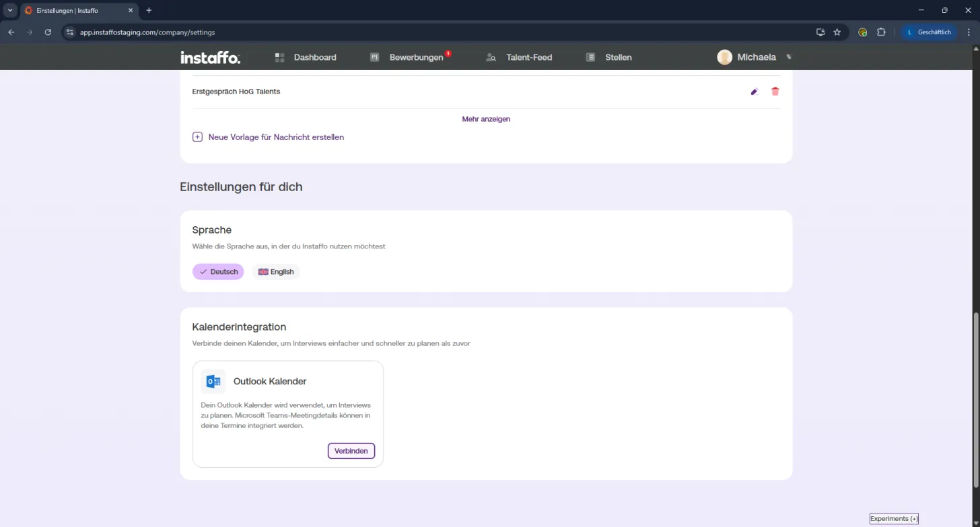
Task: Open a new browser tab
Action: 149,10
